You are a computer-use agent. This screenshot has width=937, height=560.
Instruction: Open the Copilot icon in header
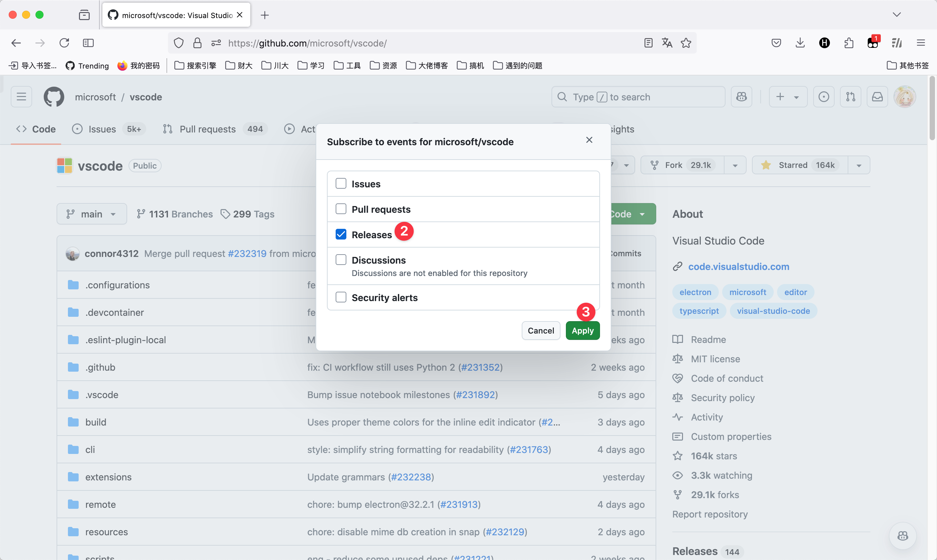coord(741,97)
